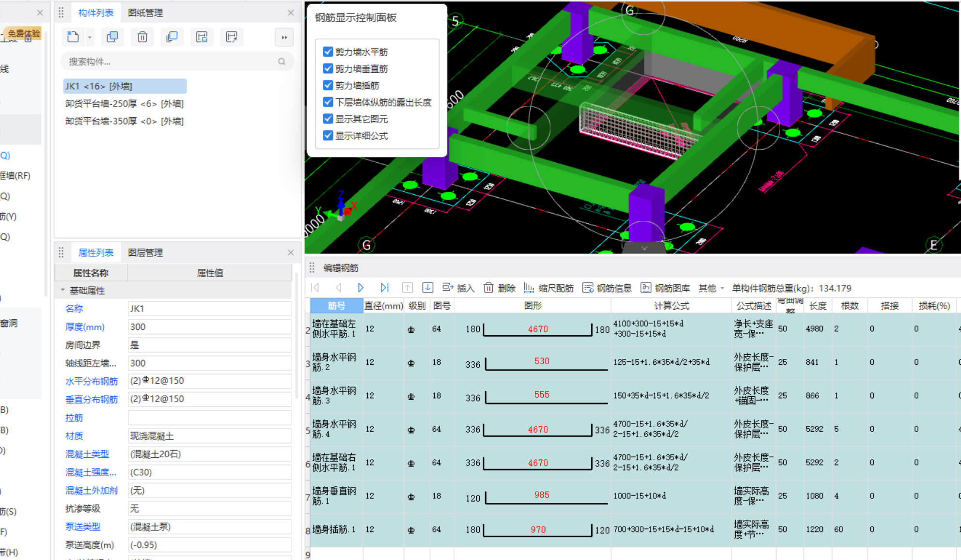Select the 墙身插筋.1 row
The height and width of the screenshot is (560, 961).
click(x=633, y=530)
